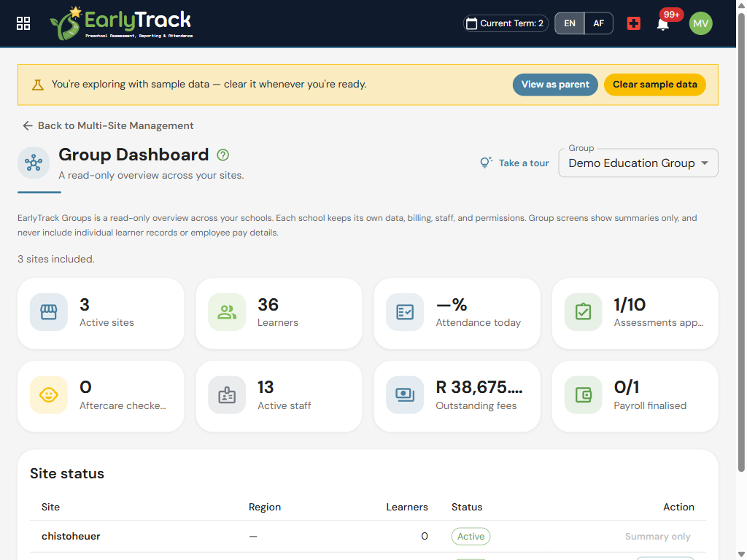
Task: Open the help question mark icon
Action: click(223, 155)
